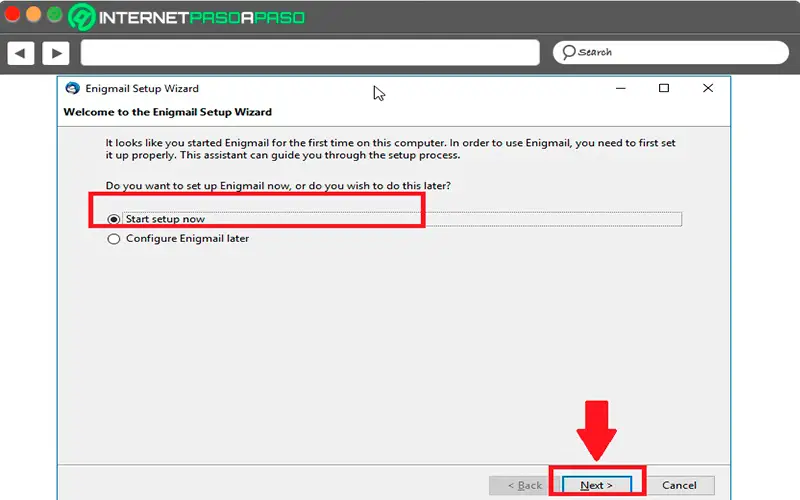
Task: Click the green maximize dot of the browser frame
Action: click(55, 14)
